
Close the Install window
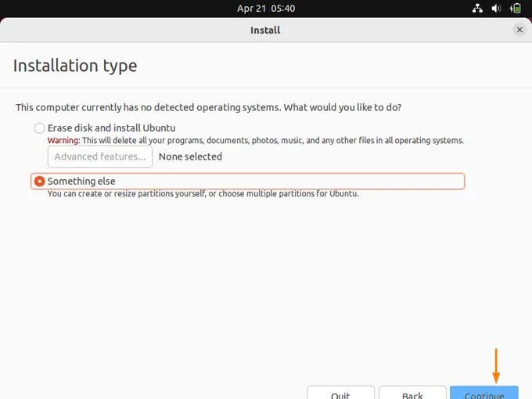[x=519, y=30]
